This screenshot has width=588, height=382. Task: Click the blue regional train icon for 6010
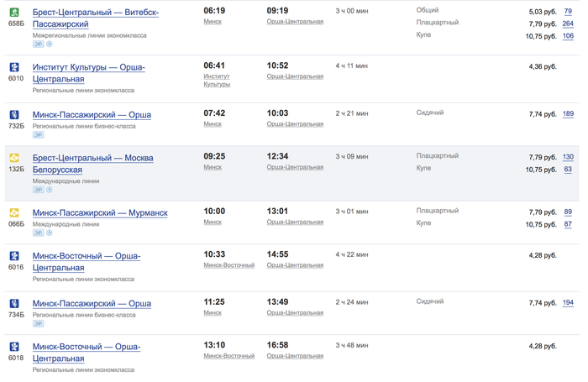tap(14, 67)
